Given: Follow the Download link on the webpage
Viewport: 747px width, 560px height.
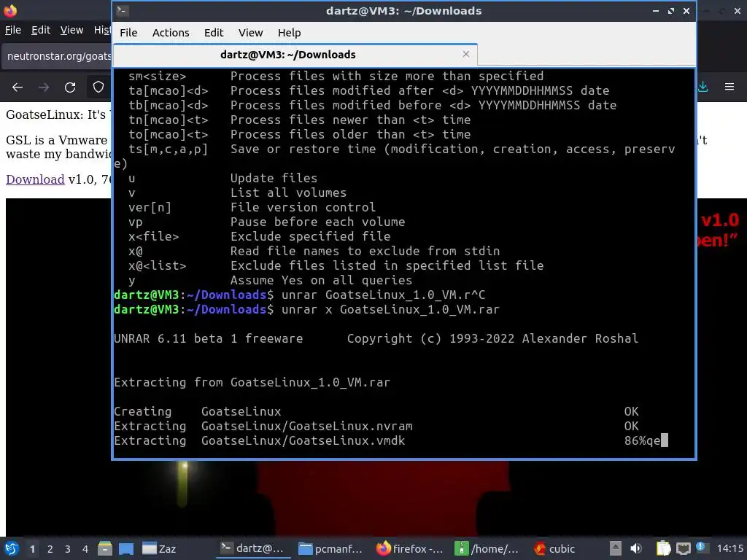Looking at the screenshot, I should 35,179.
